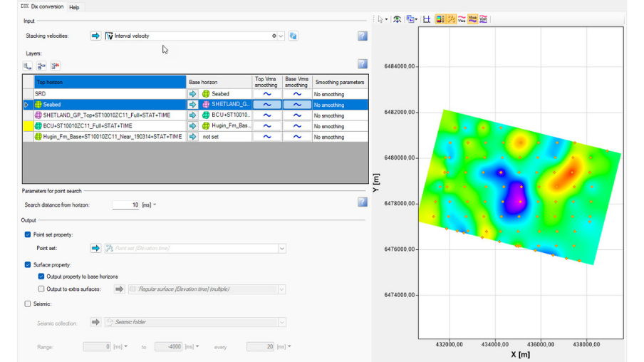Screen dimensions: 644x362
Task: Open the Help tab
Action: point(74,7)
